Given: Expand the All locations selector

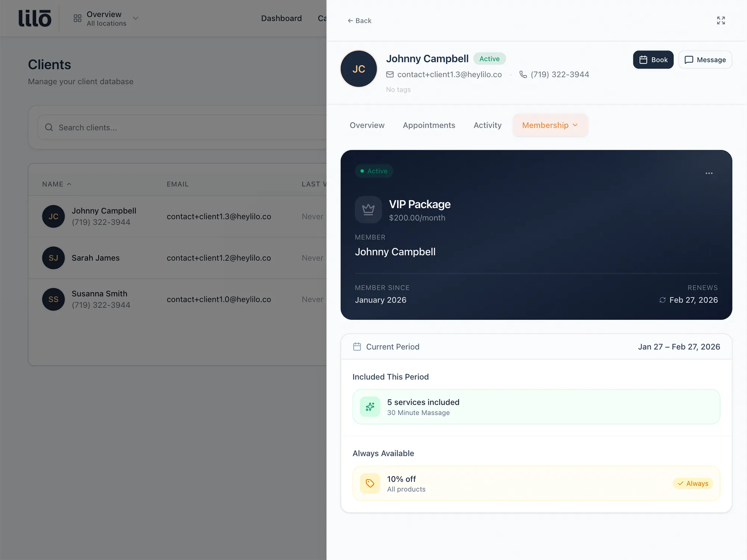Looking at the screenshot, I should [135, 18].
